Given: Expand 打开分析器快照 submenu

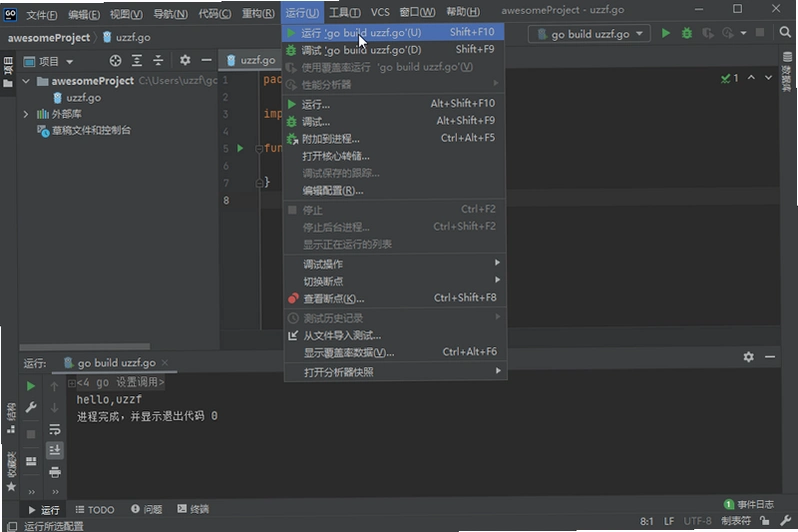Looking at the screenshot, I should (394, 372).
